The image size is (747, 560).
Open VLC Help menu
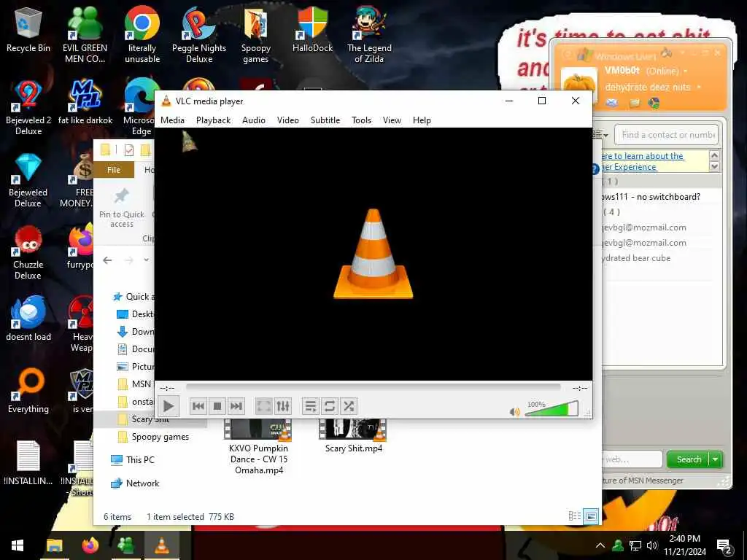[x=422, y=120]
